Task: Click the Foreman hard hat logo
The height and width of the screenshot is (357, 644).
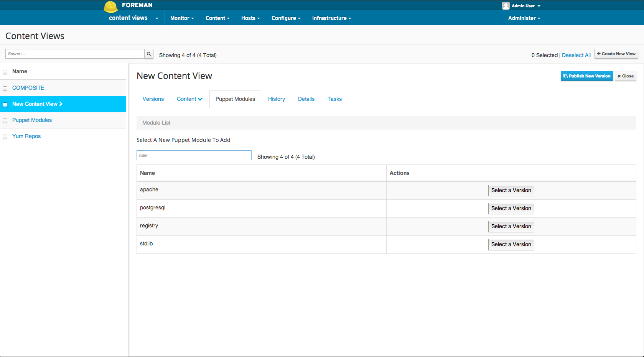Action: point(111,7)
